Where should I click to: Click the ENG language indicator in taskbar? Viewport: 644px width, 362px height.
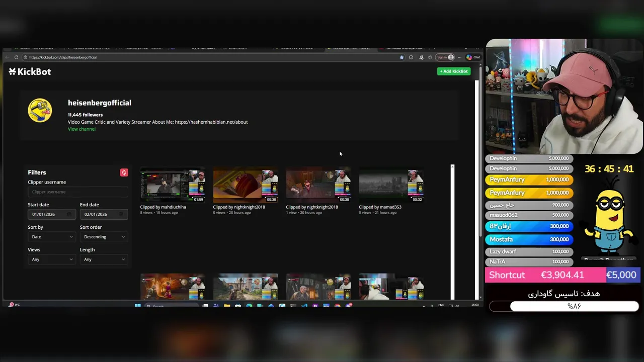click(x=441, y=305)
